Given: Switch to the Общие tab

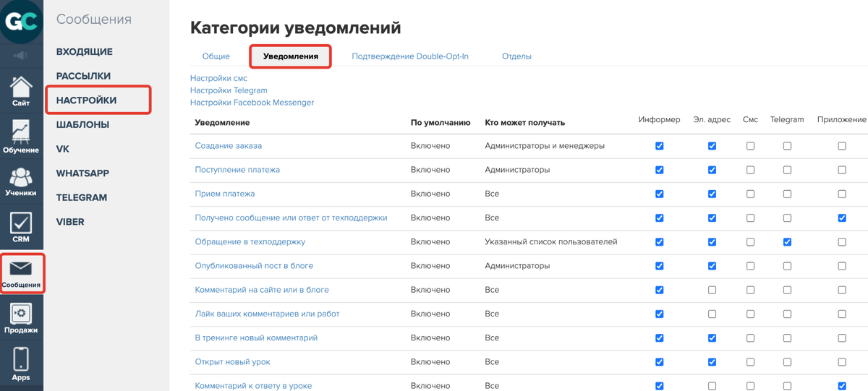Looking at the screenshot, I should pos(216,56).
